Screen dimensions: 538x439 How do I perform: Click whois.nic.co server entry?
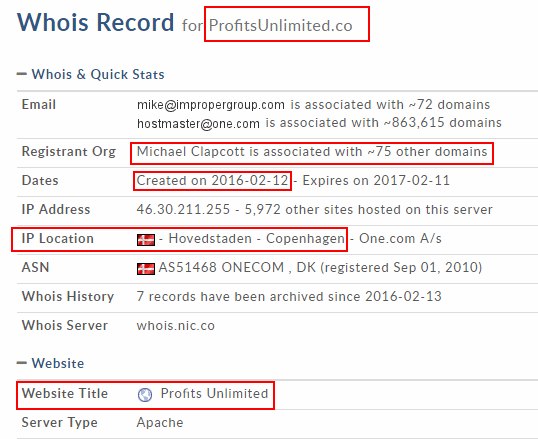point(176,325)
